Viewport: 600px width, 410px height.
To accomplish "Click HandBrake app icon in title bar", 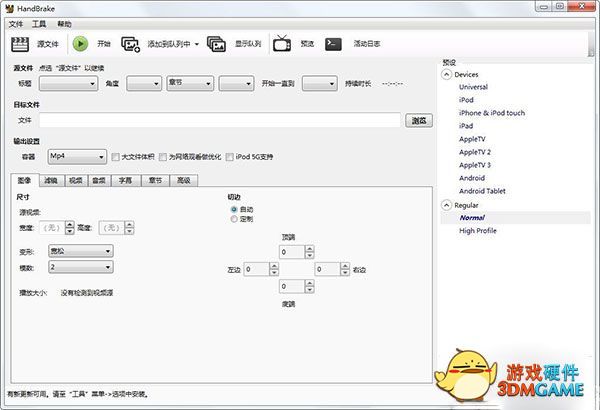I will point(10,8).
